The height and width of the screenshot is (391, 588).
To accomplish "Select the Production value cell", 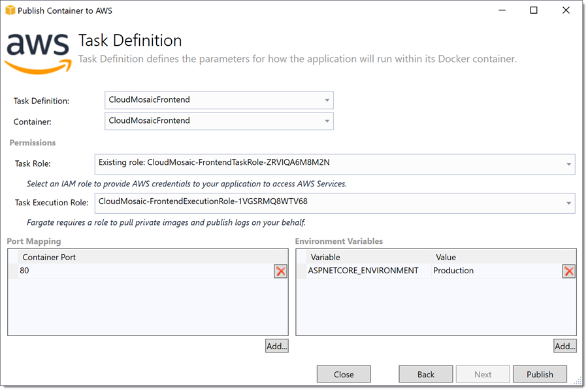I will tap(496, 271).
